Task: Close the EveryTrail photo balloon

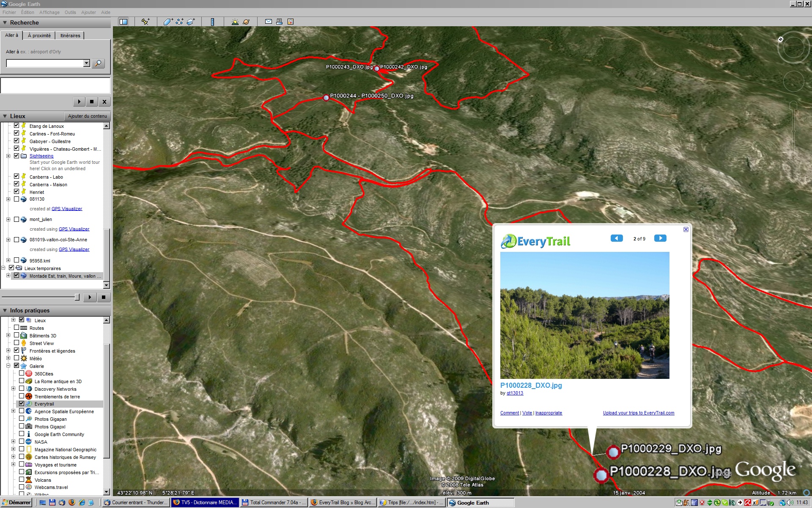Action: coord(686,229)
